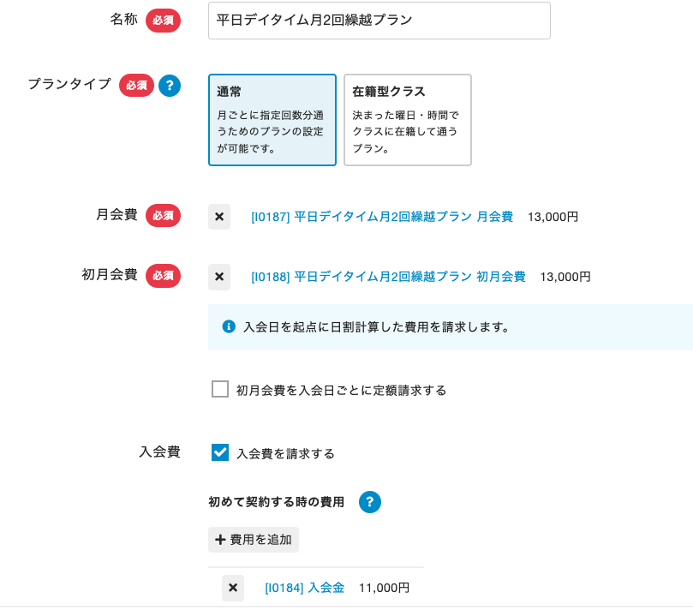693x616 pixels.
Task: Click the help icon beside プランタイプ
Action: click(170, 85)
